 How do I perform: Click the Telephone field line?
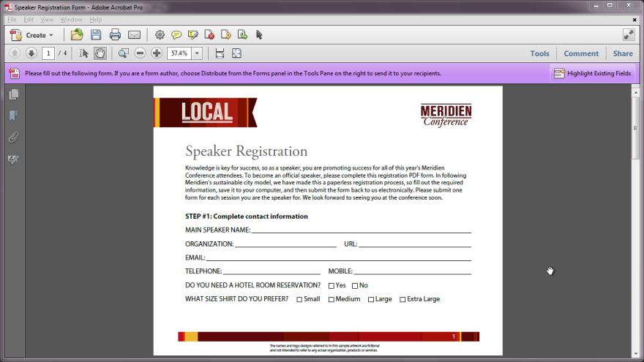(272, 271)
